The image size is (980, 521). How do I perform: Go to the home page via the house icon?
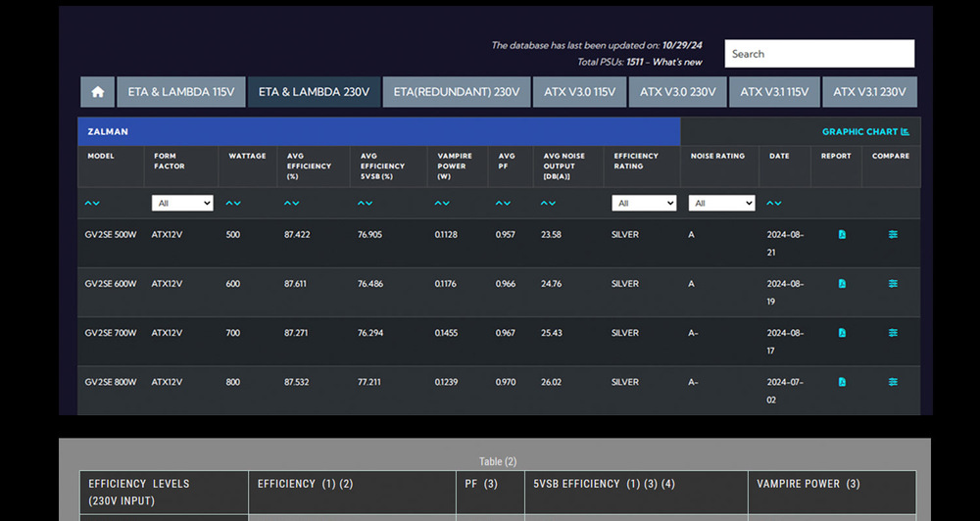coord(97,92)
